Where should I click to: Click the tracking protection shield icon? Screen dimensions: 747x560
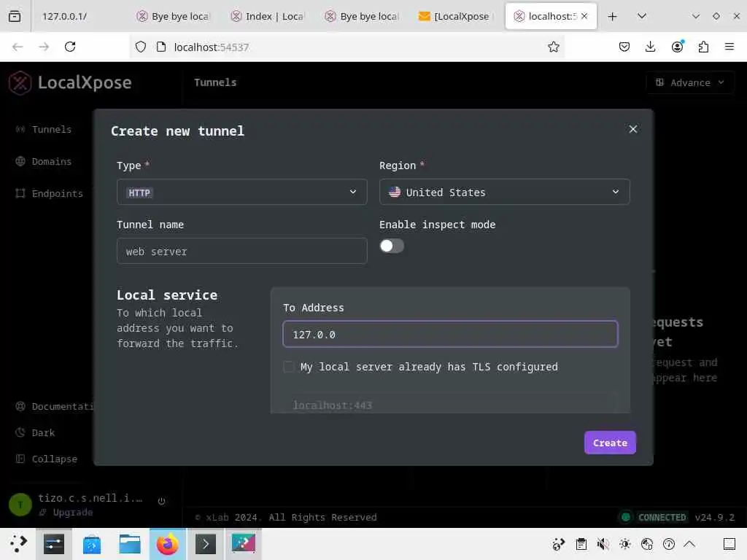(141, 47)
